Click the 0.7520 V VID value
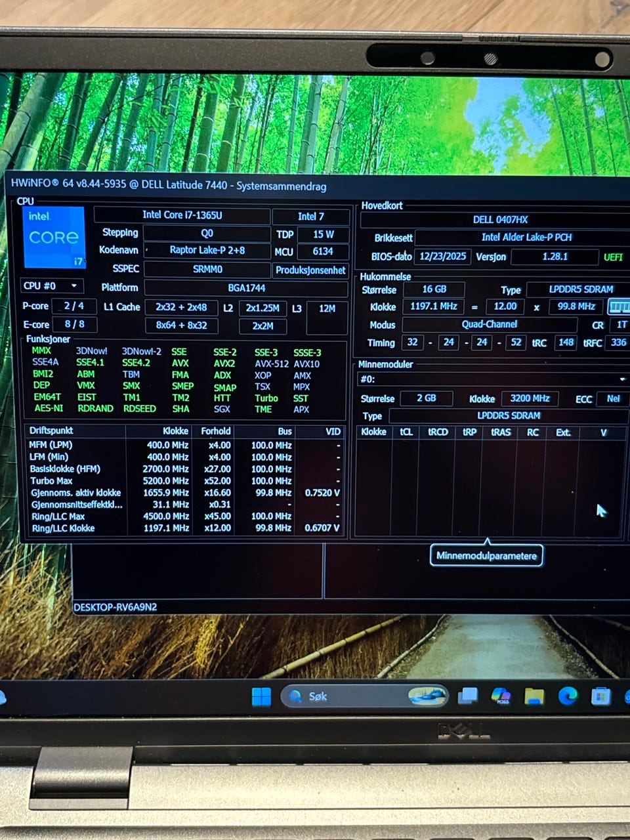Image resolution: width=630 pixels, height=840 pixels. pos(322,493)
